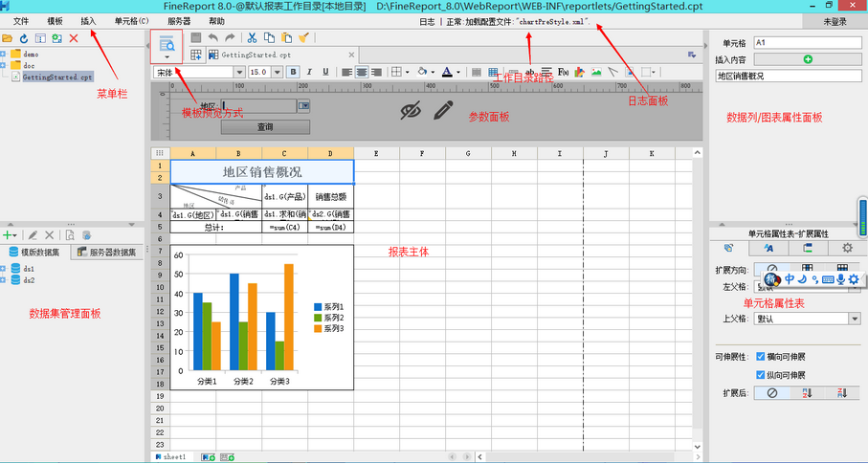Open the 模板 menu
This screenshot has width=868, height=464.
click(x=55, y=22)
